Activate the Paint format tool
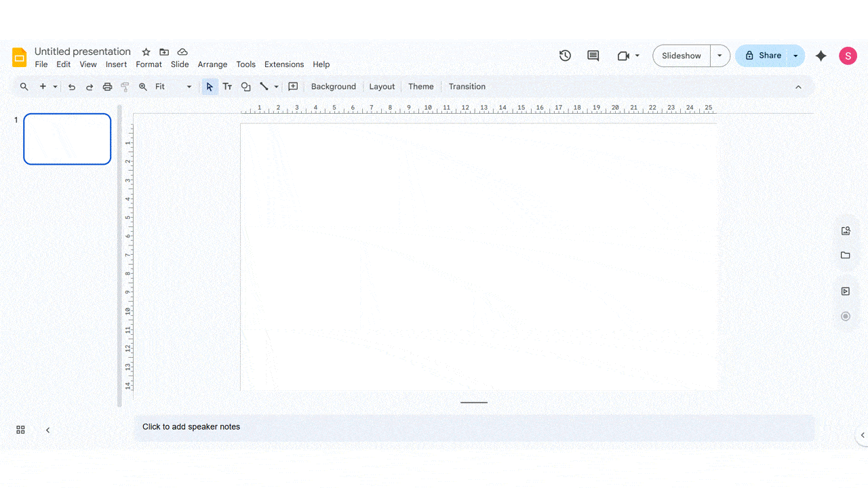Viewport: 868px width, 488px height. pyautogui.click(x=125, y=87)
